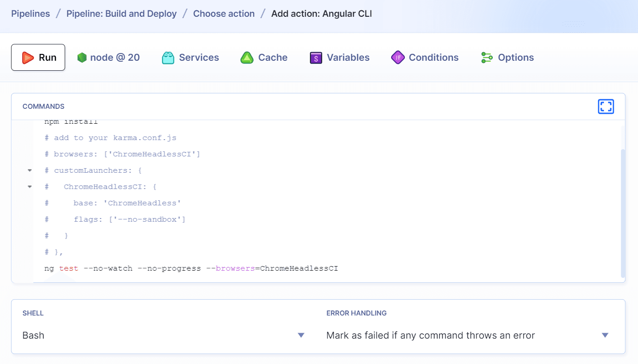Click the Variables dollar-sign icon
This screenshot has height=364, width=638.
tap(315, 58)
